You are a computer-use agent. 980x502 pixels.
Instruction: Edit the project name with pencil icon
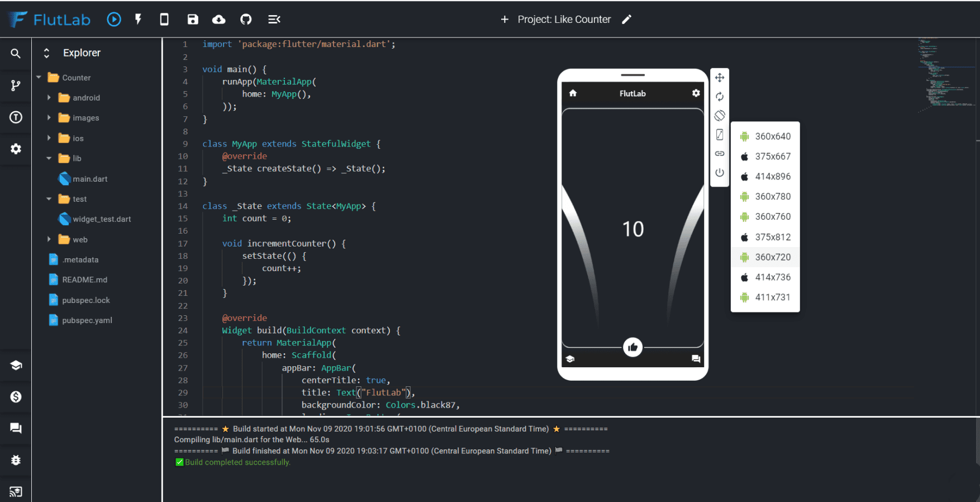click(627, 20)
